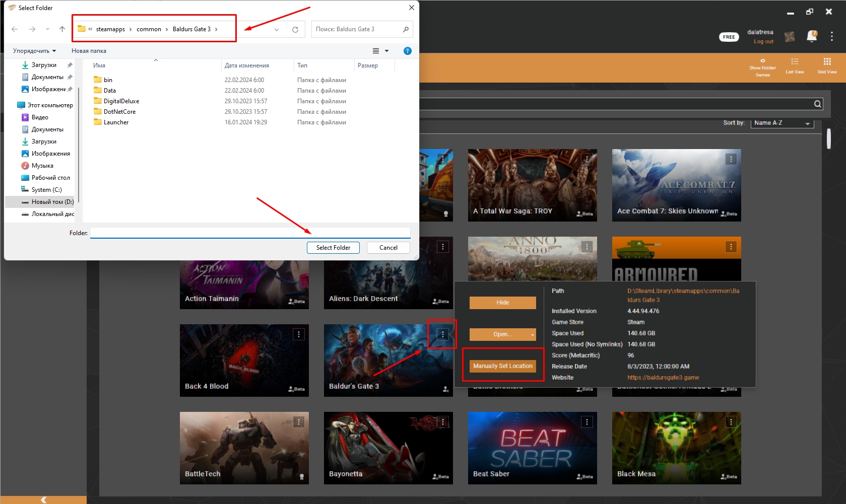Screen dimensions: 846x504
Task: Open Рабочий стол in navigation tree
Action: [45, 178]
